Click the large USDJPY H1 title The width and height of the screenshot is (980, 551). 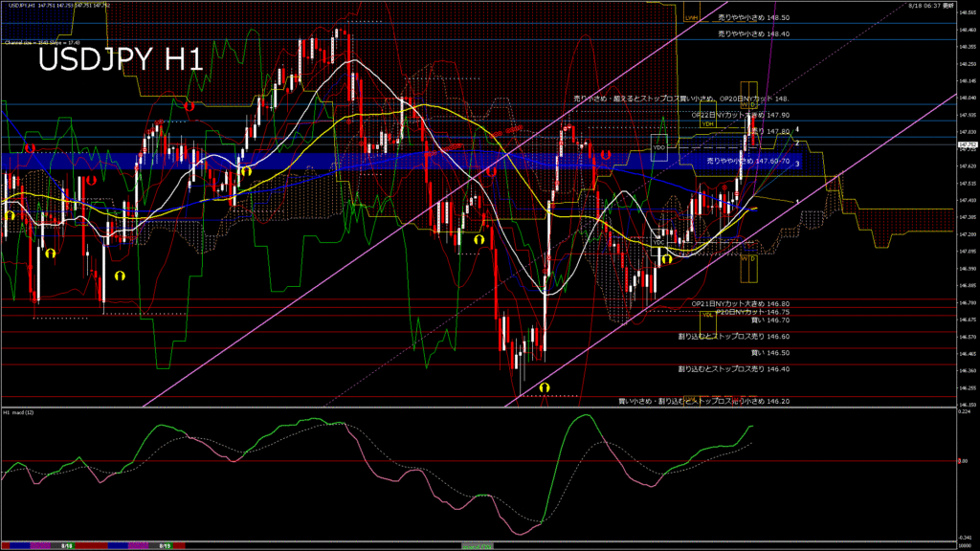tap(120, 59)
